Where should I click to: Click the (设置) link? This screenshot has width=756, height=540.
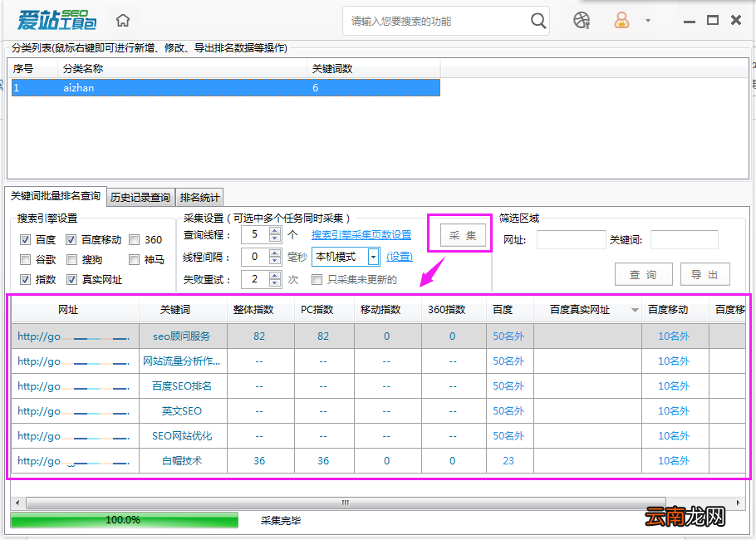click(400, 257)
